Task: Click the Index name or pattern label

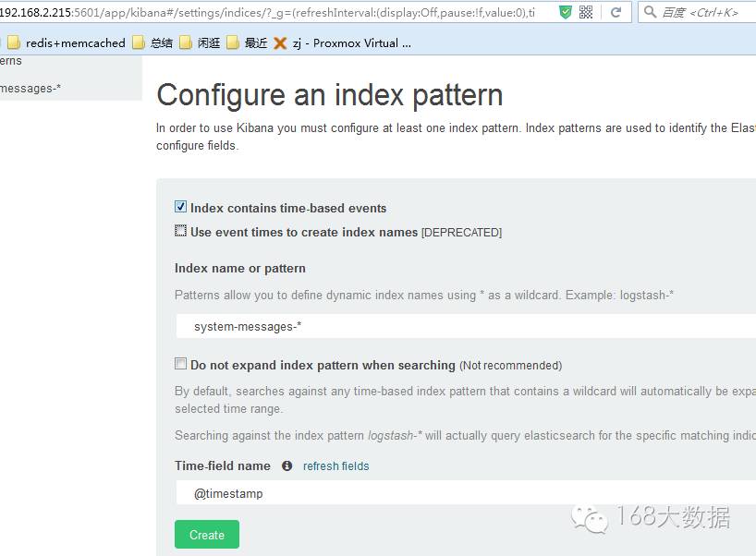Action: (240, 269)
